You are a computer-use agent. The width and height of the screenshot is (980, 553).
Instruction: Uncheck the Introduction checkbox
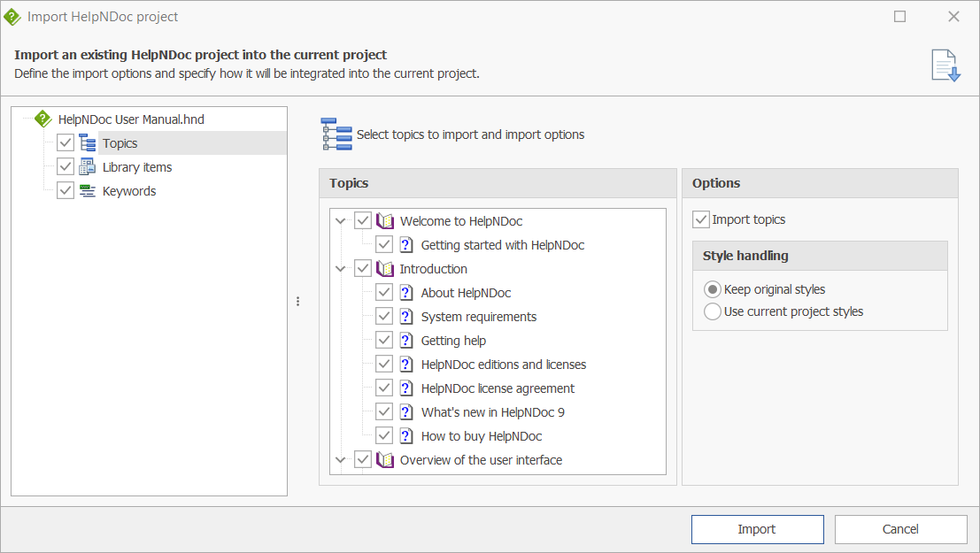363,268
